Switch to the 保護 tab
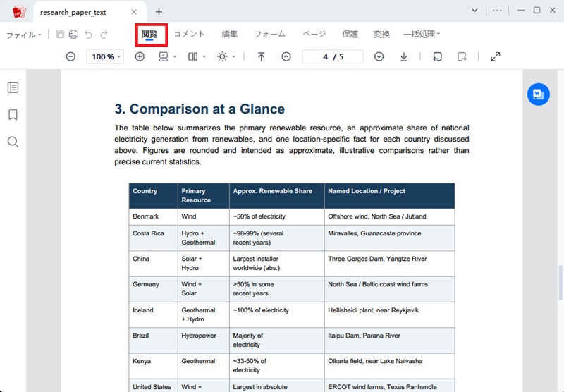This screenshot has height=392, width=564. tap(350, 34)
